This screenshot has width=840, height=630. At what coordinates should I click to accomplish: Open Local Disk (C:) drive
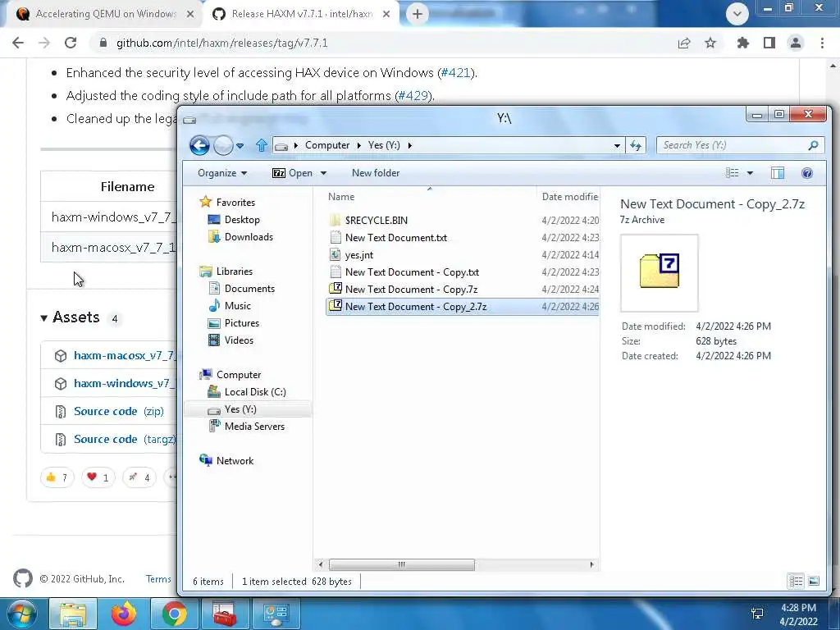tap(255, 392)
